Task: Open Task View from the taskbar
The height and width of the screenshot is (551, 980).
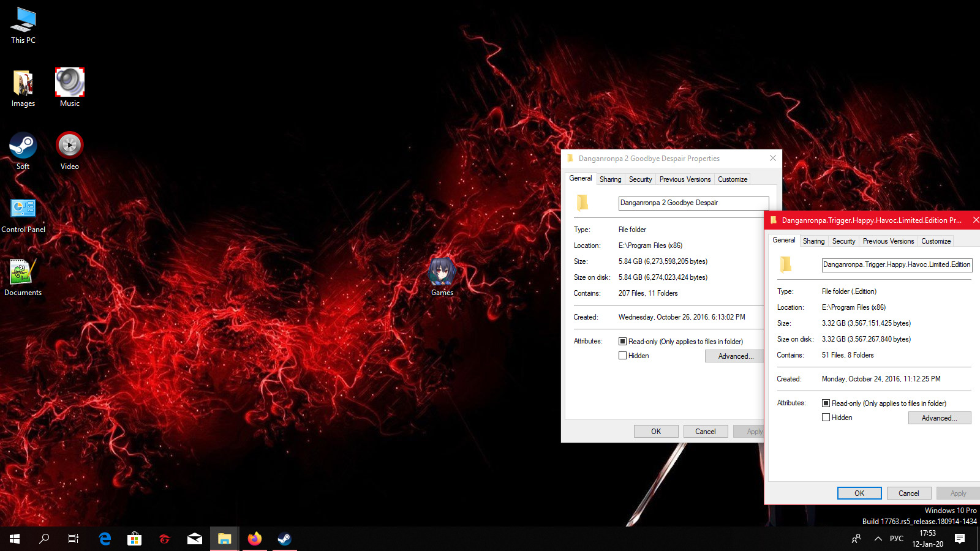Action: [73, 539]
